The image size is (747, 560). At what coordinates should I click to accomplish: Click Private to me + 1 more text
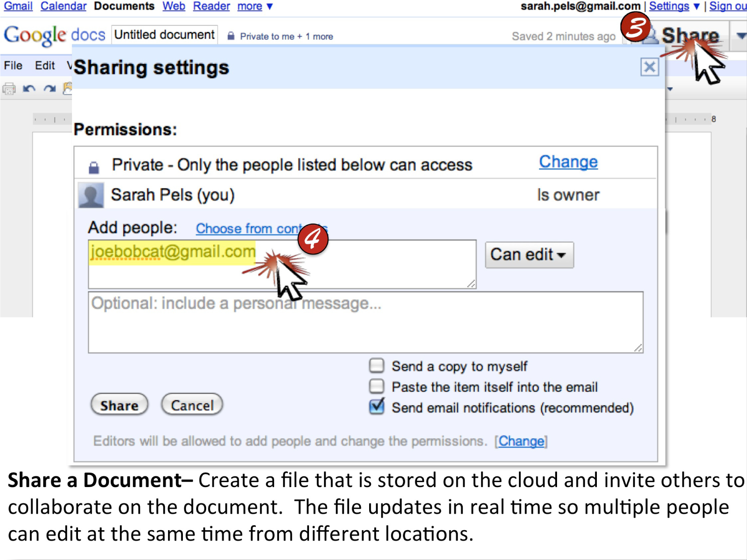click(x=287, y=36)
